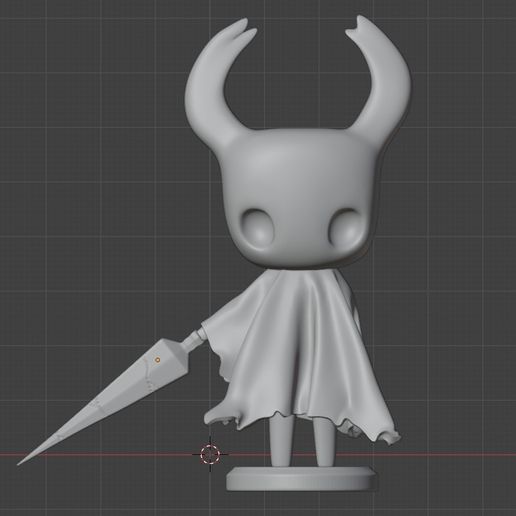Select the orange origin dot on the sword
This screenshot has width=516, height=516.
point(158,360)
